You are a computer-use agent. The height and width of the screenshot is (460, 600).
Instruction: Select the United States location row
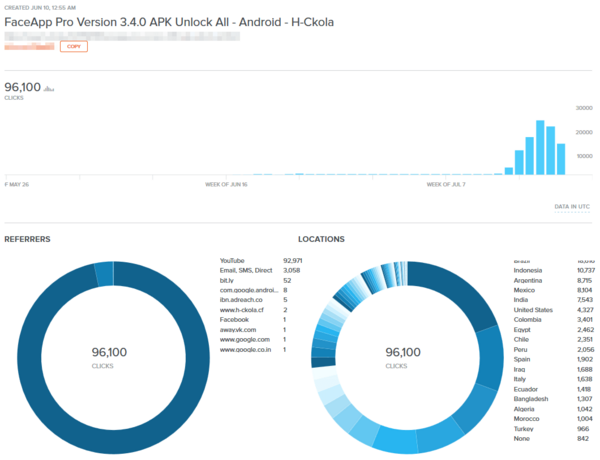pos(533,310)
